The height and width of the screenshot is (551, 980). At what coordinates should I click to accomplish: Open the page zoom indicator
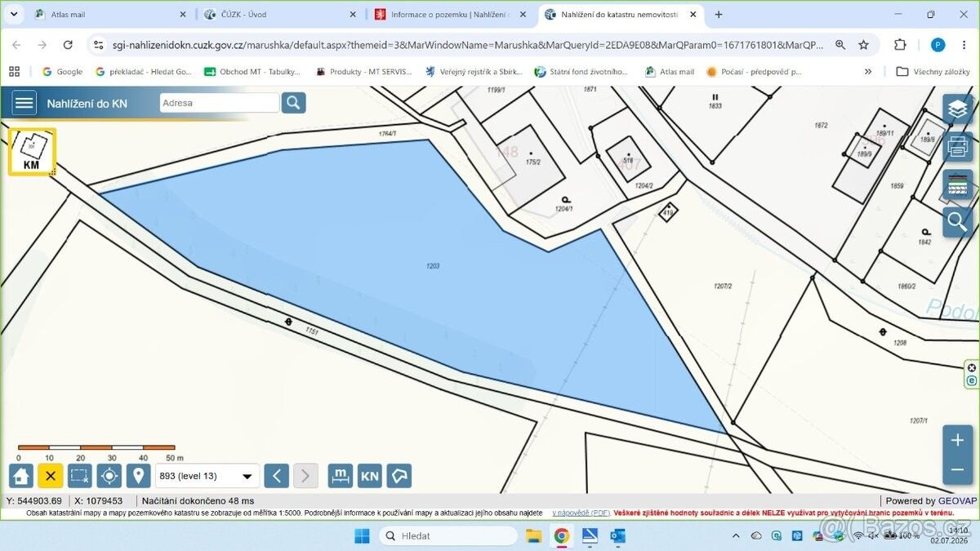840,45
